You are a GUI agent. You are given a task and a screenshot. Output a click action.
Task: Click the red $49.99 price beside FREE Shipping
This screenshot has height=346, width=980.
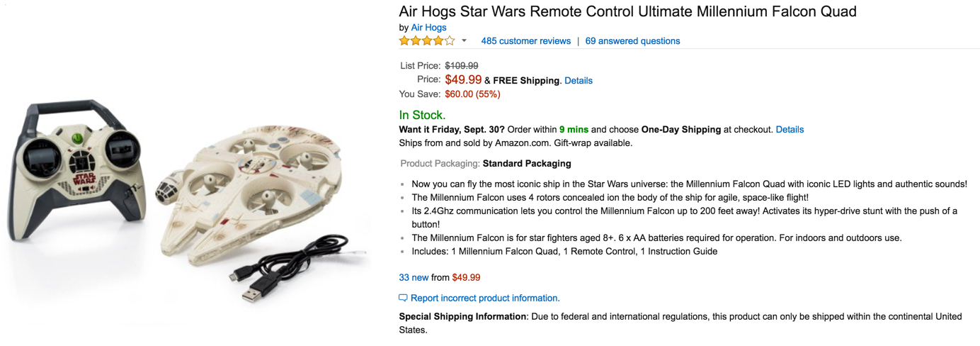pyautogui.click(x=463, y=80)
